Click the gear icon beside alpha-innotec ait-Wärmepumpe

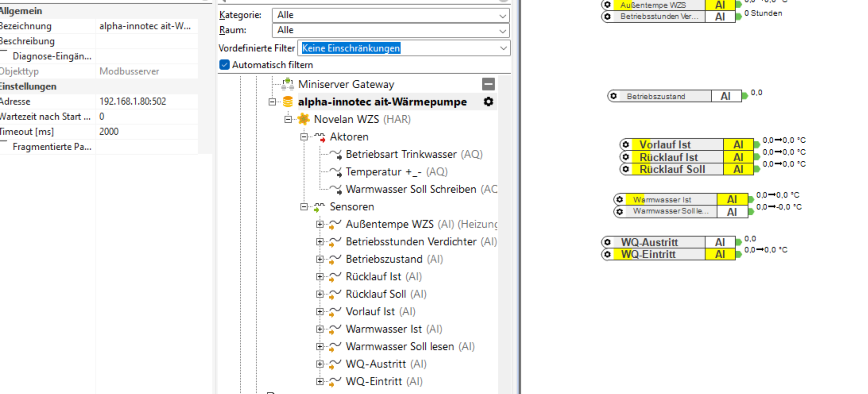(x=488, y=101)
